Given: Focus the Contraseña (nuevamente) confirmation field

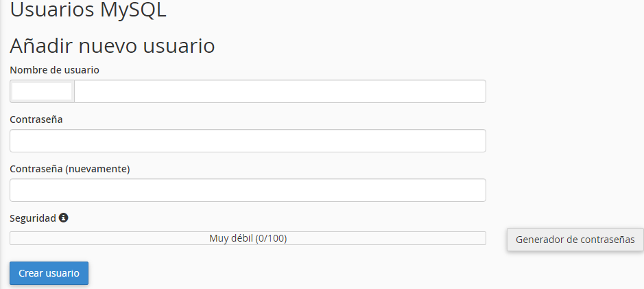Looking at the screenshot, I should [248, 190].
